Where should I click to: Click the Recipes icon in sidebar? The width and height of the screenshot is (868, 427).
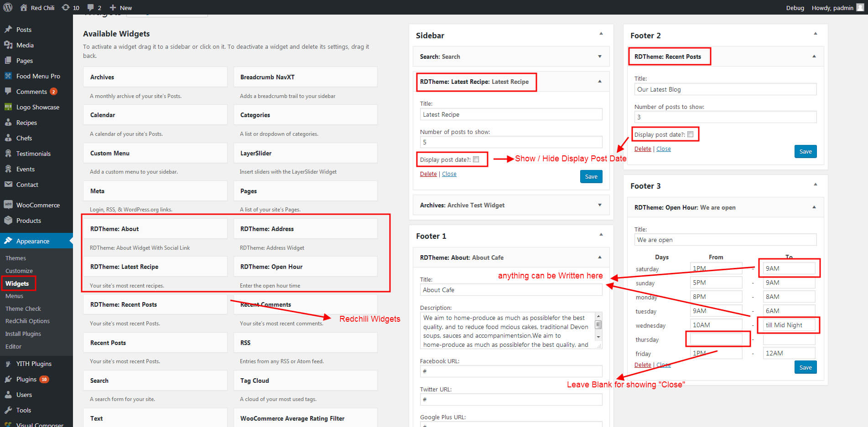(8, 123)
